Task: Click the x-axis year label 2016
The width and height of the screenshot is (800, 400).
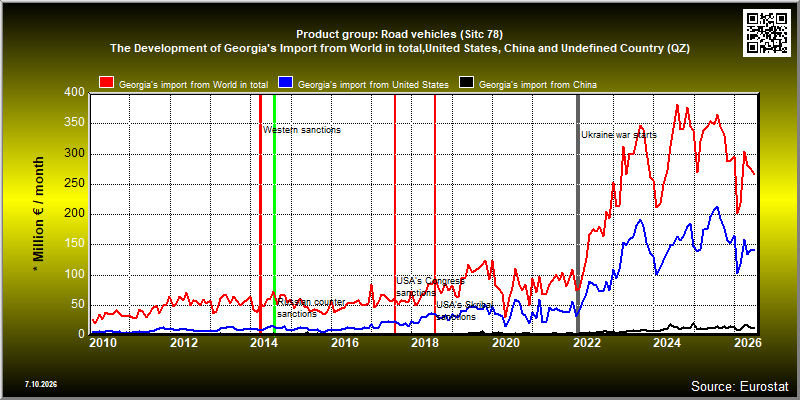Action: pyautogui.click(x=345, y=342)
